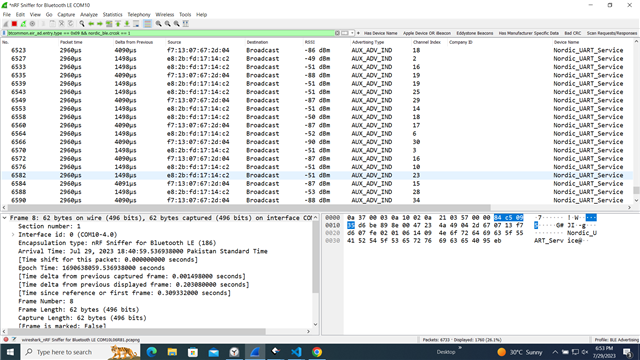Open Visual Studio Code from the taskbar
Image resolution: width=640 pixels, height=360 pixels.
tap(296, 352)
